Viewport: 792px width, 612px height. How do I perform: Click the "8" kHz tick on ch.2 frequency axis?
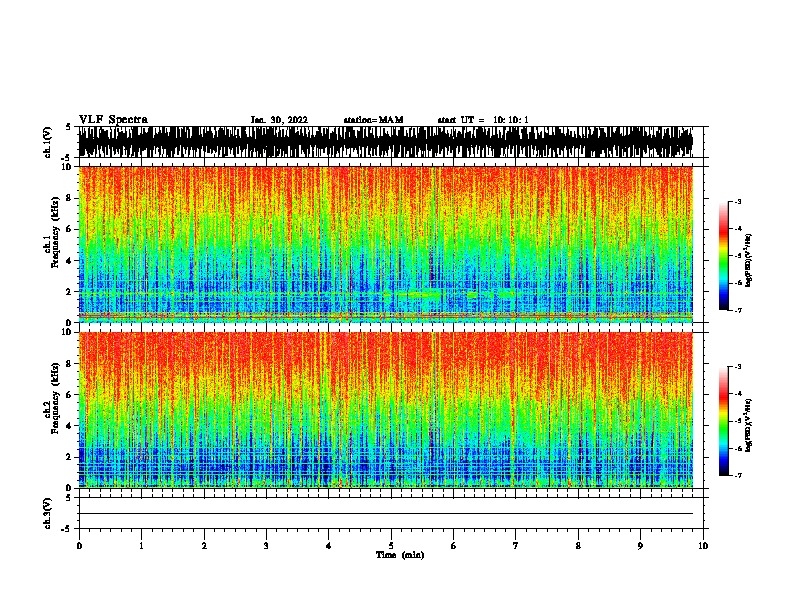tap(69, 364)
